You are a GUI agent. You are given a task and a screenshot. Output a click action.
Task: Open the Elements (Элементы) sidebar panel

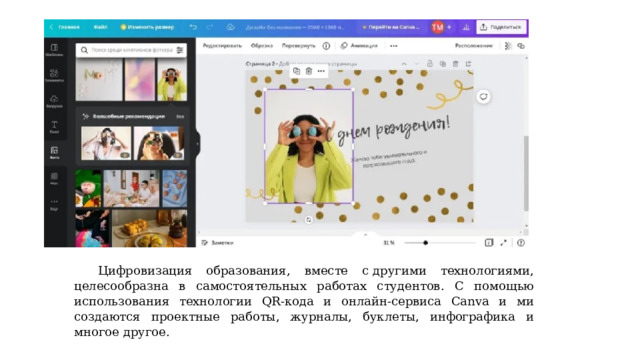[x=54, y=75]
